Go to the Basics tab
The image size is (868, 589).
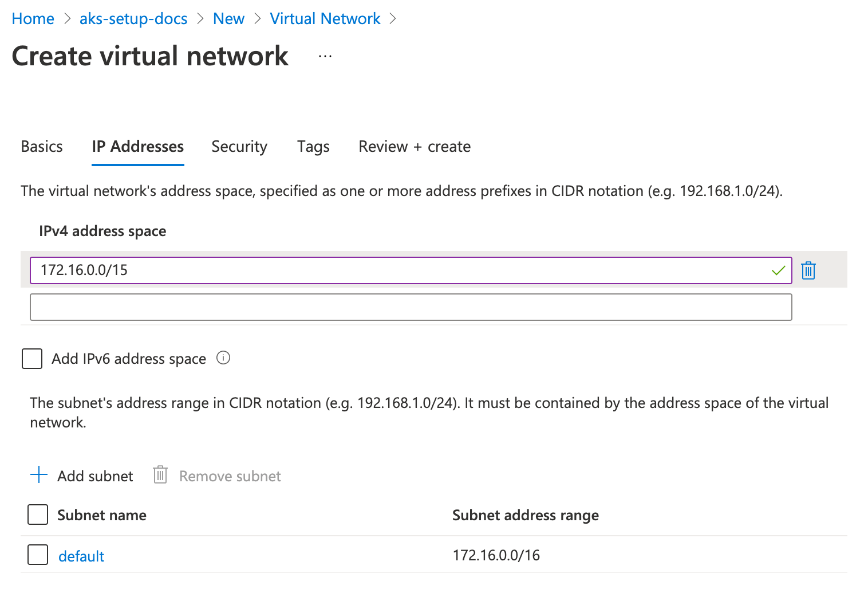42,147
